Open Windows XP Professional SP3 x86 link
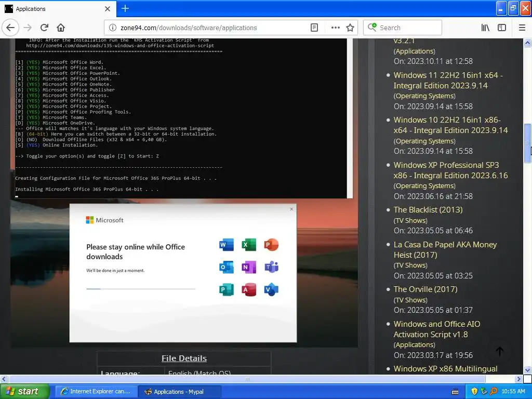This screenshot has width=532, height=399. pyautogui.click(x=450, y=170)
